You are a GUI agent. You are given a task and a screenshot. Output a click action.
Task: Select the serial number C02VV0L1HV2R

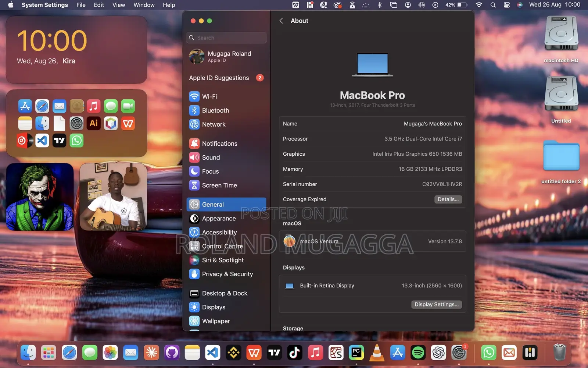442,184
